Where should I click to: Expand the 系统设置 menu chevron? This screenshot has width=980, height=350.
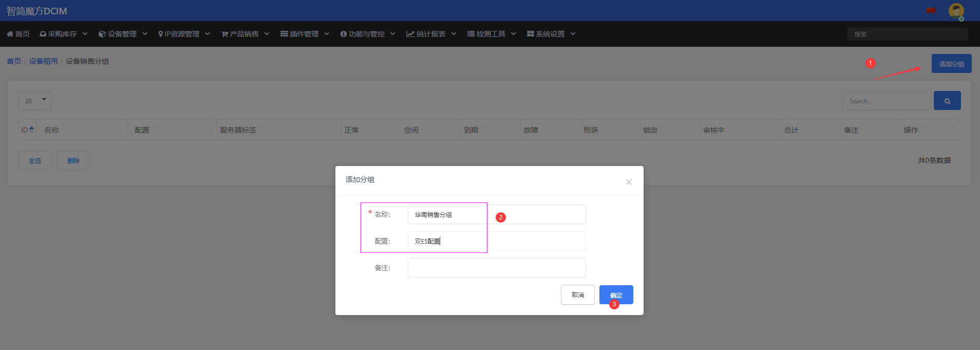coord(573,34)
